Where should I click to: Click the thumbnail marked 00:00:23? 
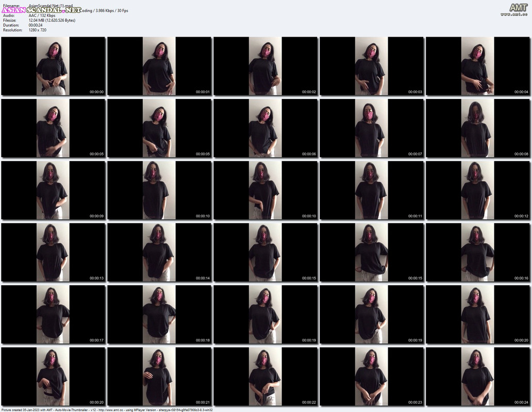(x=372, y=376)
